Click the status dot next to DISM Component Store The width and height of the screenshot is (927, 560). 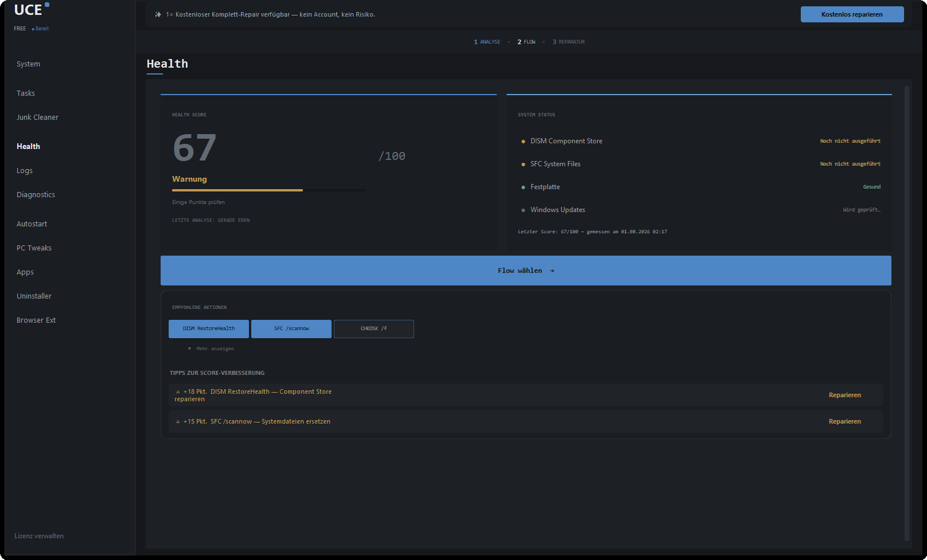coord(523,142)
